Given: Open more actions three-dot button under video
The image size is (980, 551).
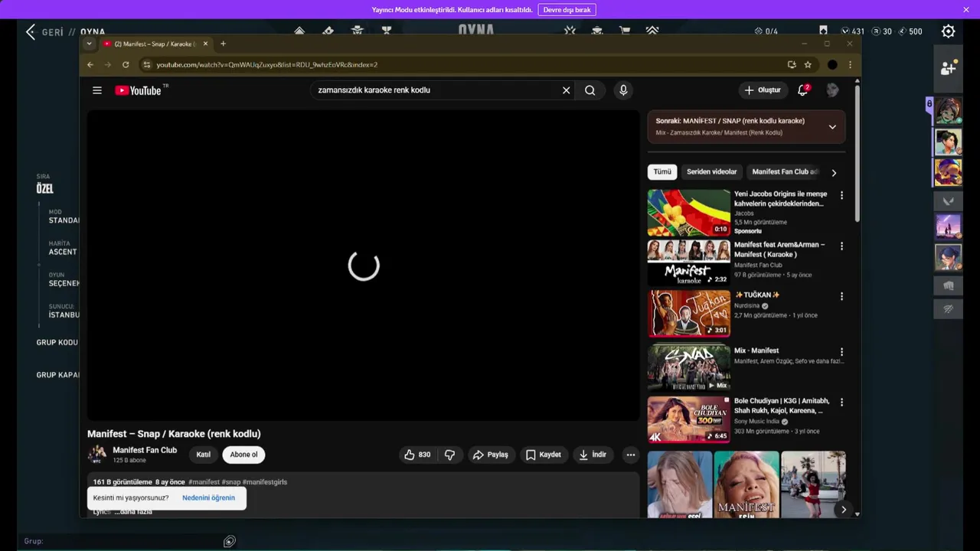Looking at the screenshot, I should [631, 455].
